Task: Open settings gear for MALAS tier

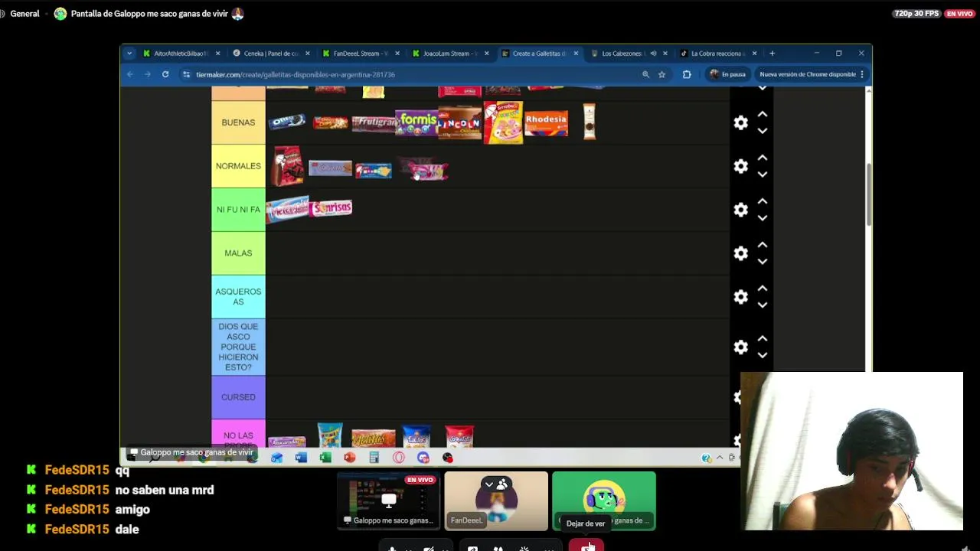Action: 740,253
